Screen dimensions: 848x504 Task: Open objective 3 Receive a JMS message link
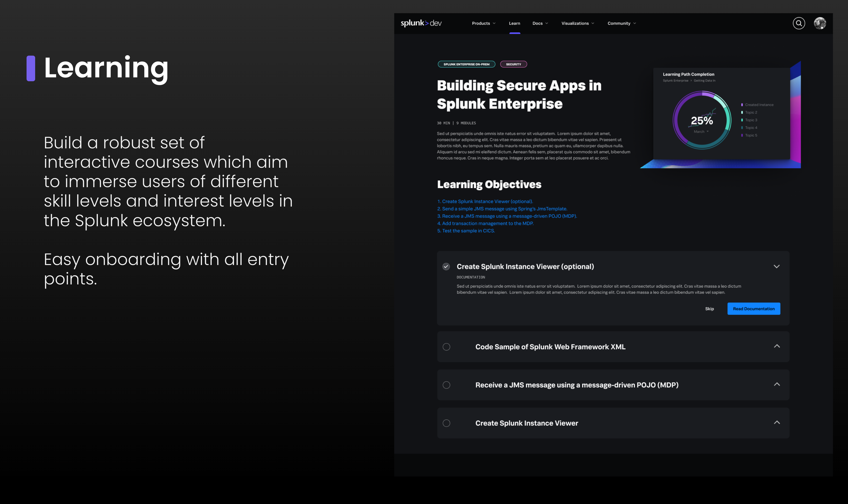pyautogui.click(x=507, y=216)
